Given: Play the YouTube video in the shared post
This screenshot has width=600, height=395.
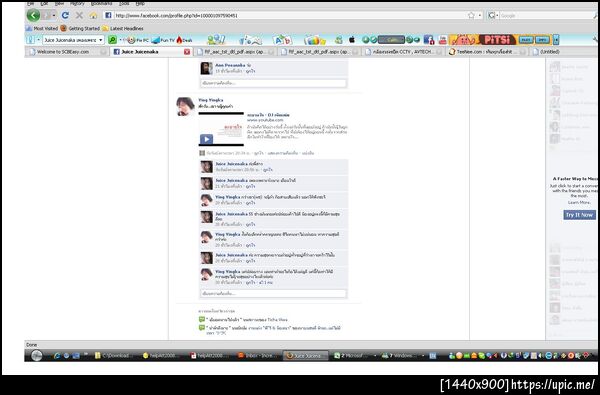Looking at the screenshot, I should [x=206, y=139].
